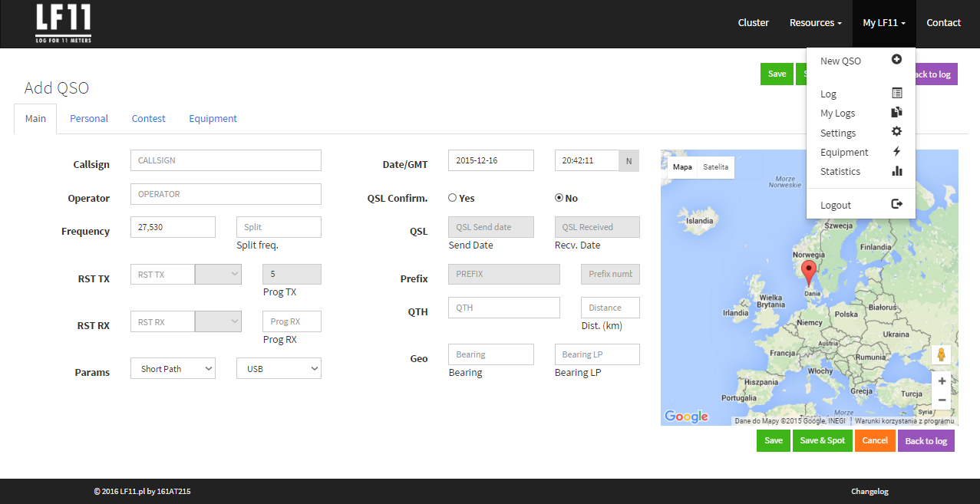Open the Short Path dropdown
The height and width of the screenshot is (504, 980).
[x=173, y=369]
